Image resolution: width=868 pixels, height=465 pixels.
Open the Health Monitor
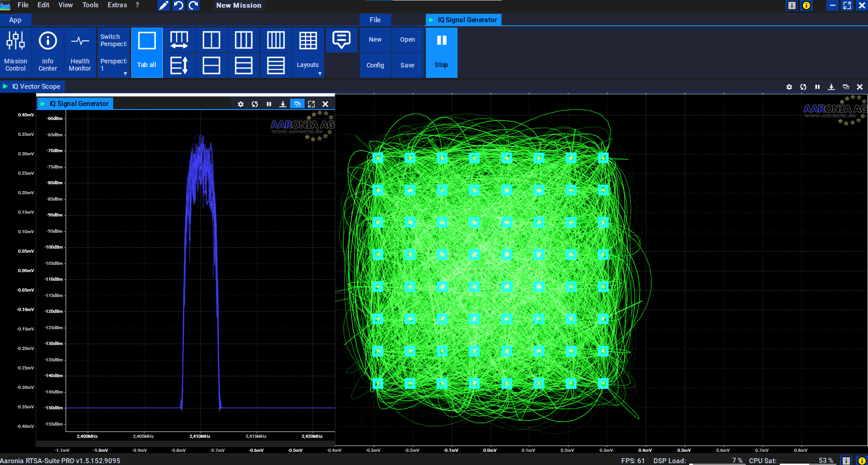[80, 53]
